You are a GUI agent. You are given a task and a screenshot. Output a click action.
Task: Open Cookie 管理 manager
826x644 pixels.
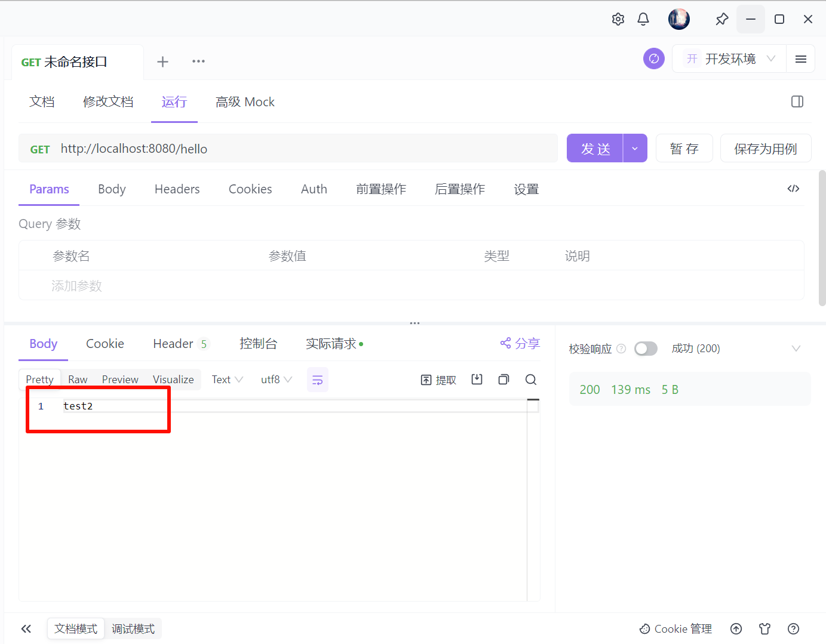tap(675, 628)
